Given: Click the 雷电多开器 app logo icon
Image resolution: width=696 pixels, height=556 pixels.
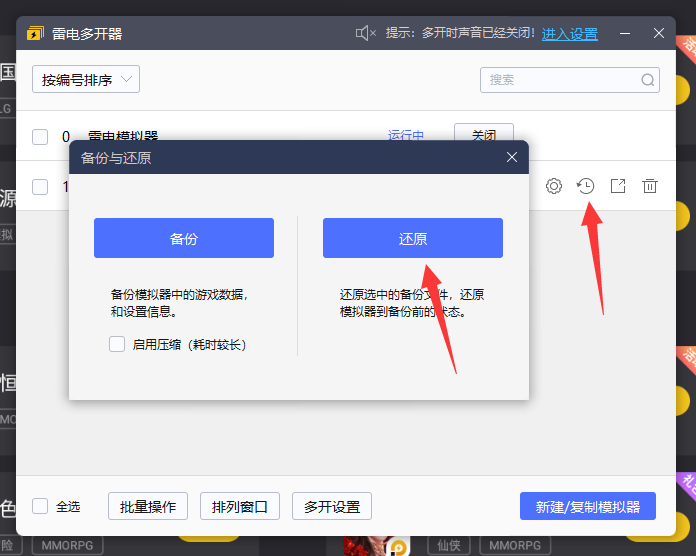Looking at the screenshot, I should coord(36,34).
